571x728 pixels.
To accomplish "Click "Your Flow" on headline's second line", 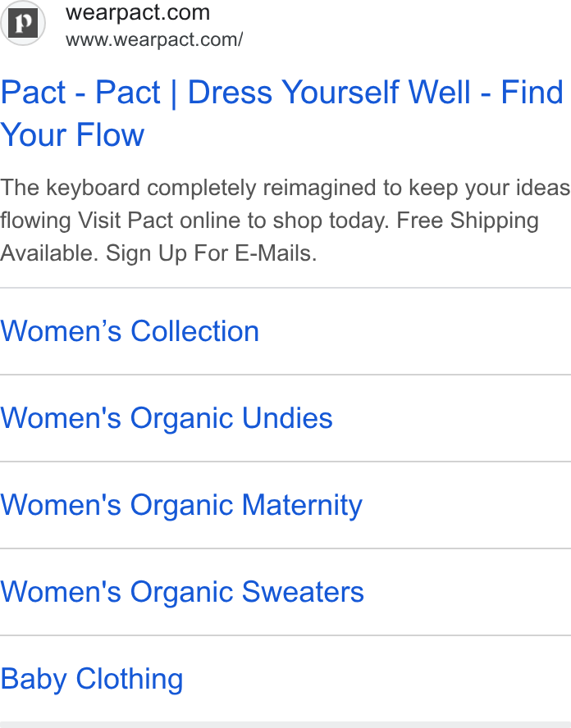I will tap(72, 135).
